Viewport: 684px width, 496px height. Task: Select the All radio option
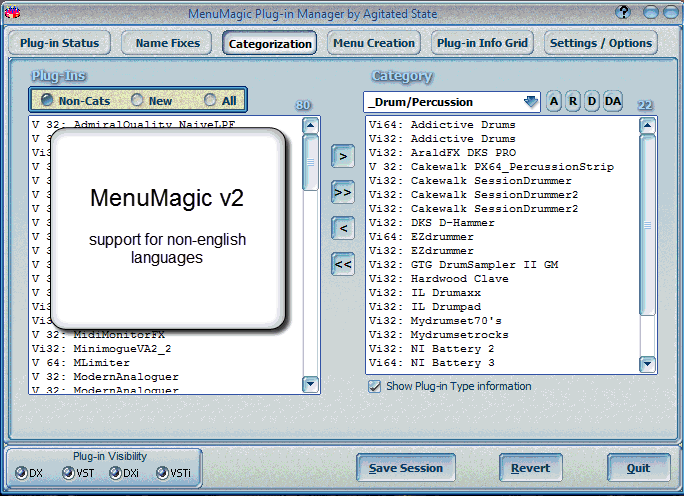coord(220,100)
